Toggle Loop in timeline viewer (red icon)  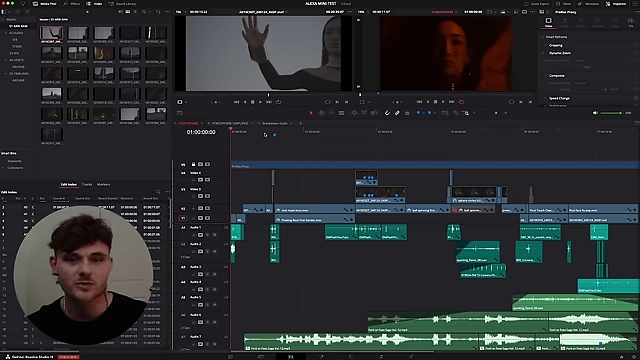tap(461, 102)
